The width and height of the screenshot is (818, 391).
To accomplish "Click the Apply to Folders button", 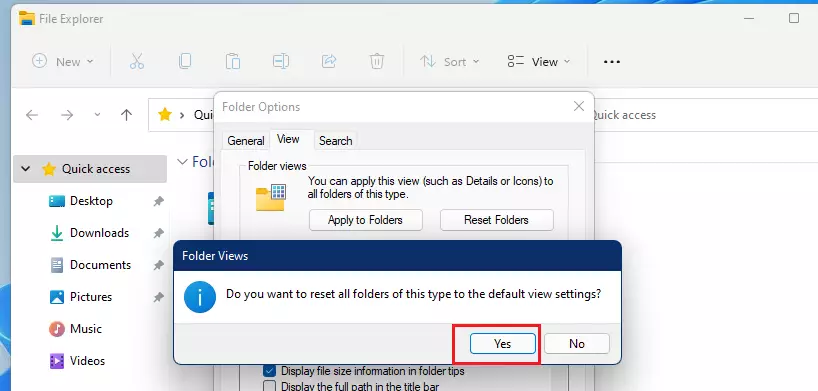I will [x=366, y=220].
